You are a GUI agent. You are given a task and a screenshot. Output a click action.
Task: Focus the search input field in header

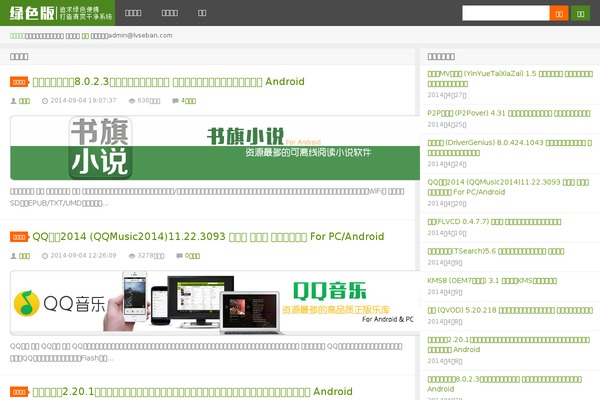pos(505,13)
